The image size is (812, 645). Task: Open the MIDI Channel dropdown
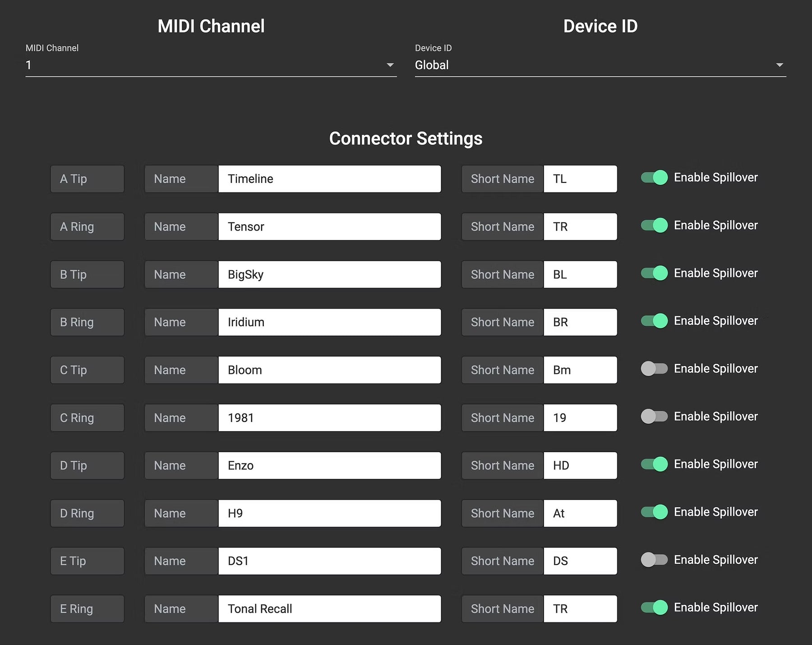211,65
